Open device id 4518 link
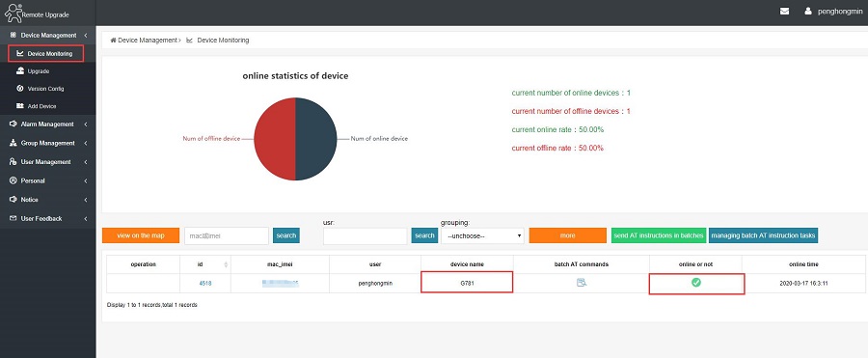Viewport: 868px width, 358px height. pos(204,283)
